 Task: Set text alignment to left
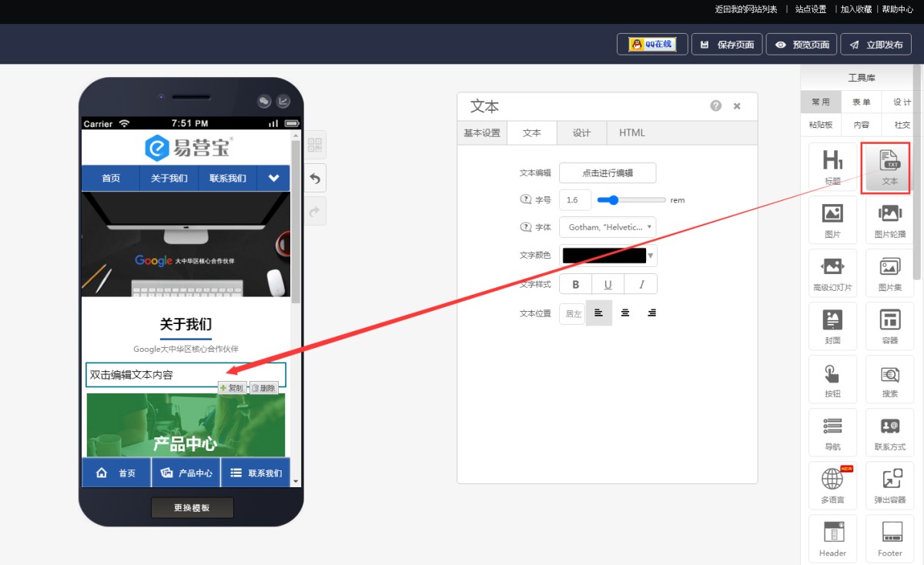click(x=599, y=313)
